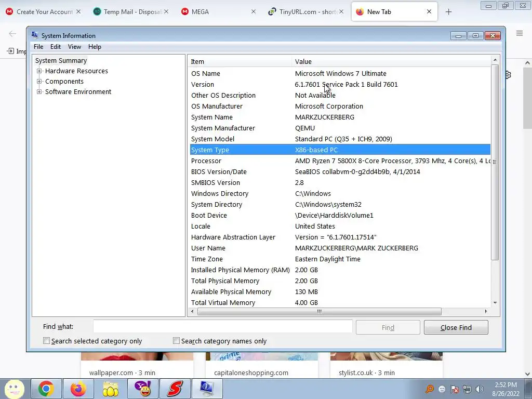The width and height of the screenshot is (532, 399).
Task: Click the value Standard PC (Q35 + ICH9, 2009)
Action: click(x=343, y=139)
